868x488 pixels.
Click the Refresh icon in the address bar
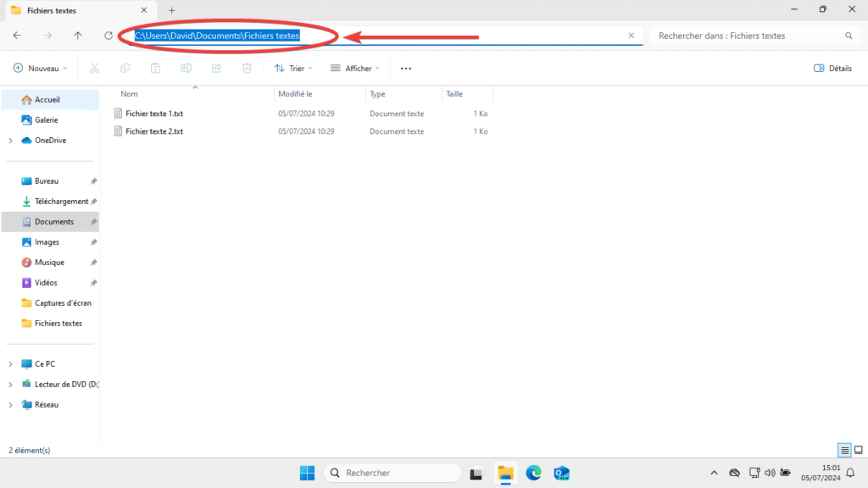108,36
